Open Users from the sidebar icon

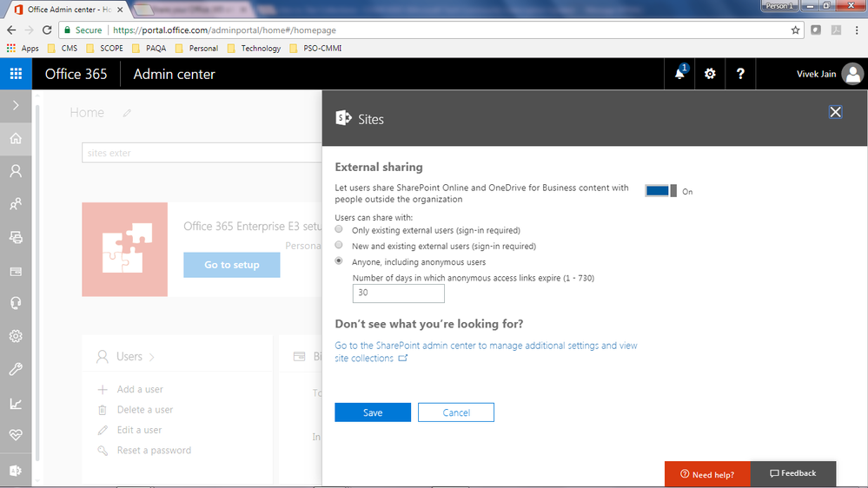point(16,171)
